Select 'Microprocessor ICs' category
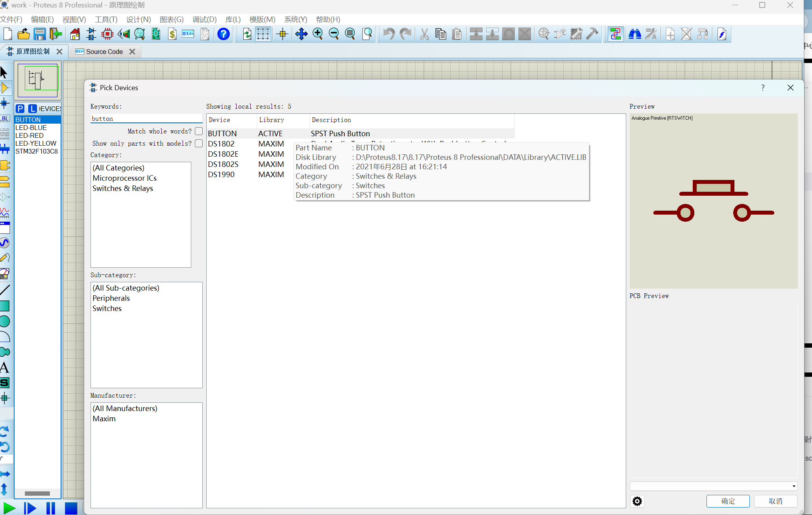The height and width of the screenshot is (515, 812). click(125, 178)
